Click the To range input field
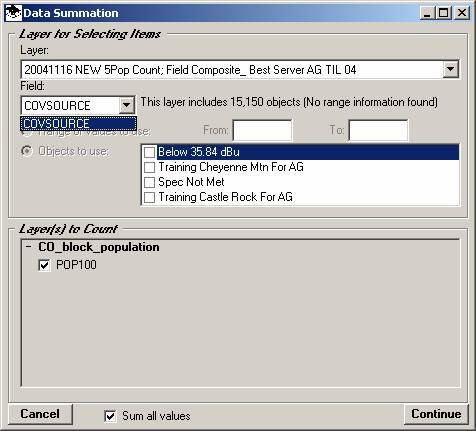The width and height of the screenshot is (476, 431). tap(378, 130)
